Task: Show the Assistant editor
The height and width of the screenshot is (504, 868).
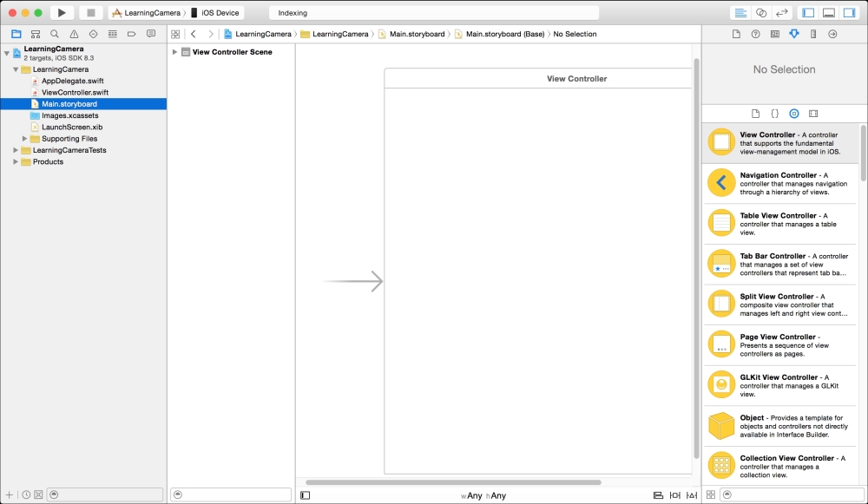Action: click(761, 13)
